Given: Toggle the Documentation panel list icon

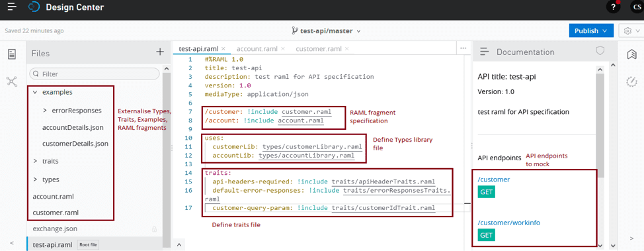Looking at the screenshot, I should [485, 52].
